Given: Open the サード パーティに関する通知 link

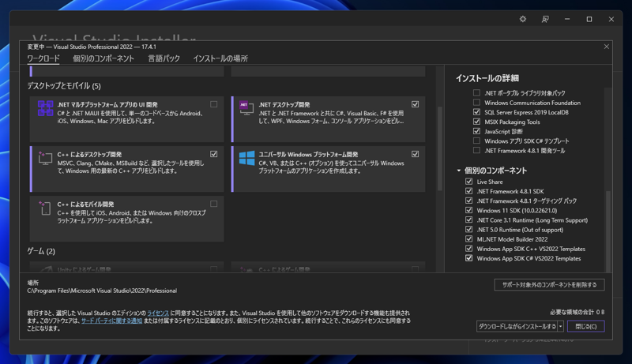Looking at the screenshot, I should tap(111, 321).
